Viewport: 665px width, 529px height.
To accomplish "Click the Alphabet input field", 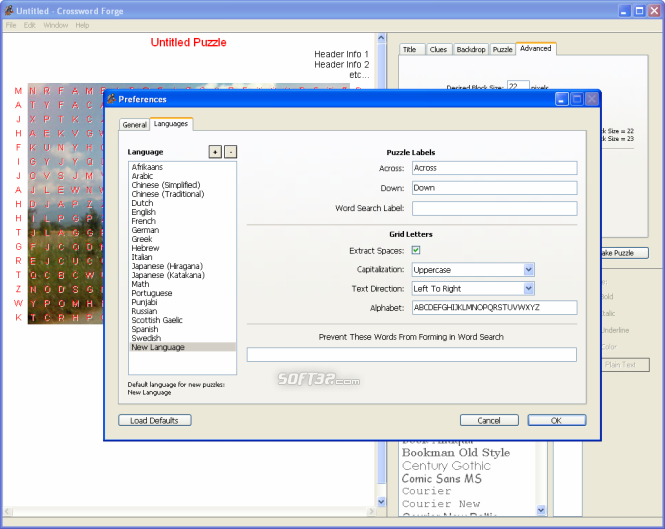I will pyautogui.click(x=495, y=308).
